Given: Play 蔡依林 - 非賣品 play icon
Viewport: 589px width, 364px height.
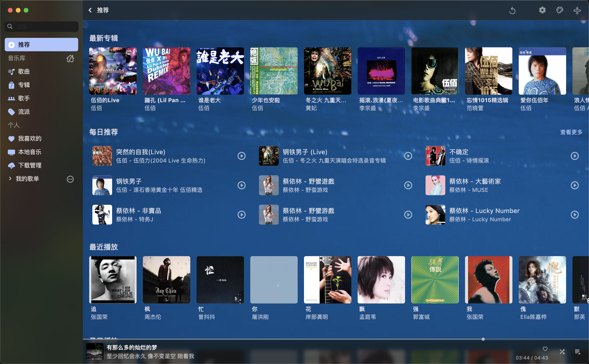Looking at the screenshot, I should tap(241, 215).
